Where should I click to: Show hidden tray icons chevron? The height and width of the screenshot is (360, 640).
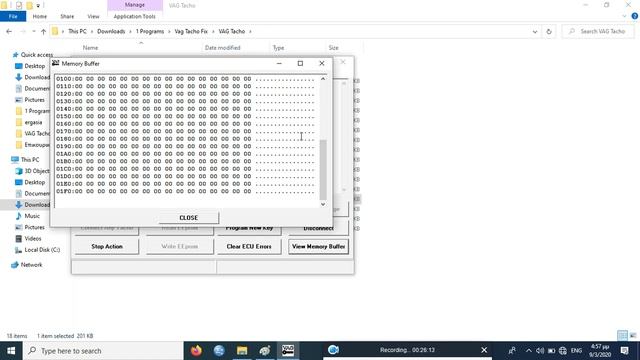(529, 351)
